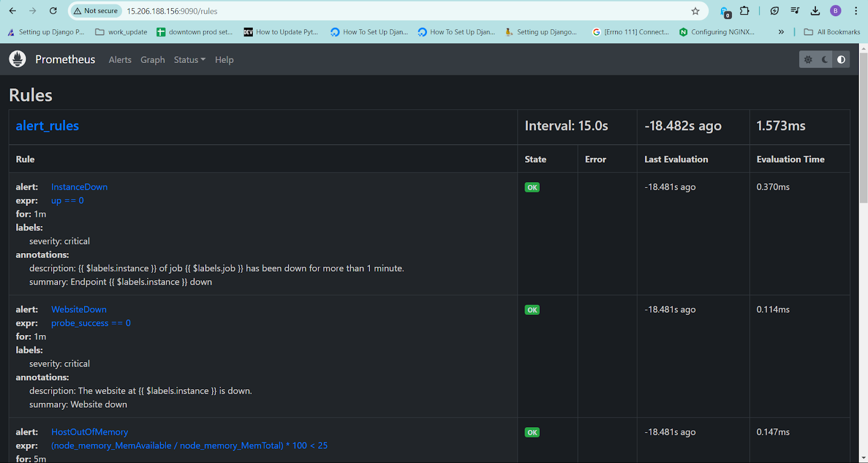This screenshot has width=868, height=463.
Task: Click the 'State' column header
Action: point(535,159)
